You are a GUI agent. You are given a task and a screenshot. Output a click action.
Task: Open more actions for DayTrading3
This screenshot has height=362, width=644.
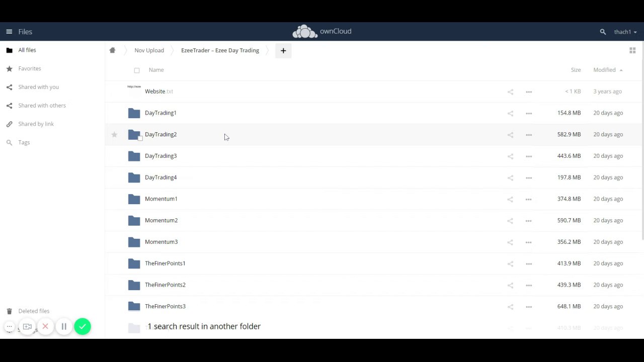point(529,156)
